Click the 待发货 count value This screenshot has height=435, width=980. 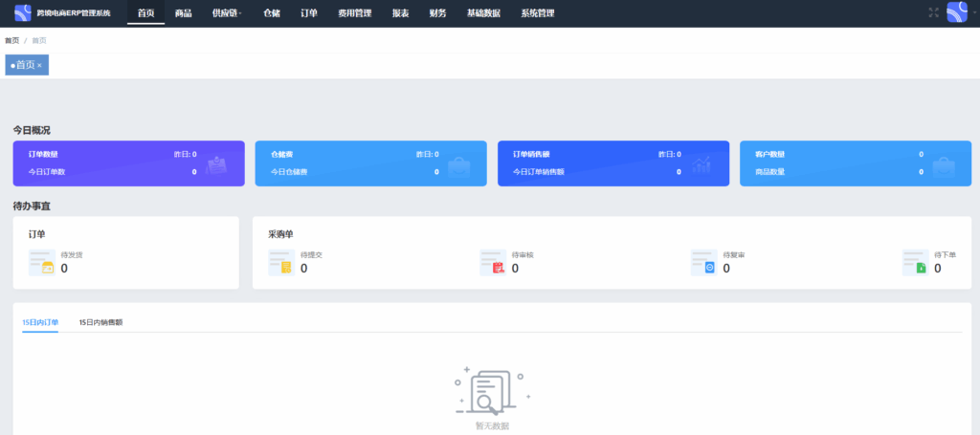64,269
